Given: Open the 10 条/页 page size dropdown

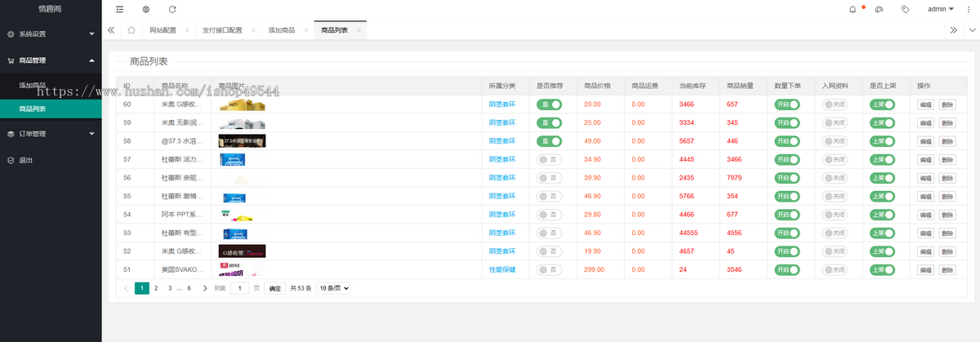Looking at the screenshot, I should pyautogui.click(x=333, y=288).
